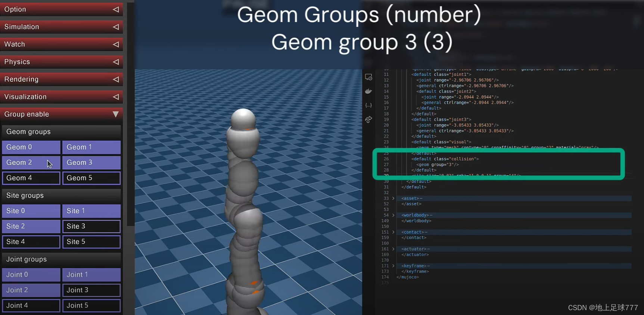Click the curly braces icon in editor sidebar

point(368,105)
